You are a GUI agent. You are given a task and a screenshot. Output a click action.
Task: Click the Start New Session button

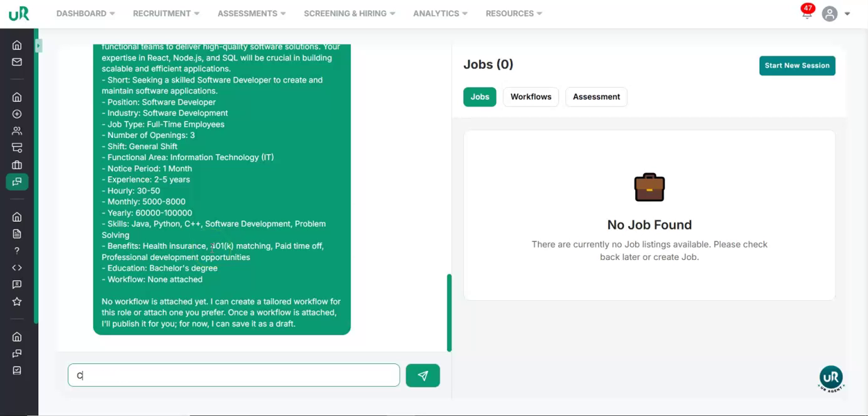click(x=797, y=65)
